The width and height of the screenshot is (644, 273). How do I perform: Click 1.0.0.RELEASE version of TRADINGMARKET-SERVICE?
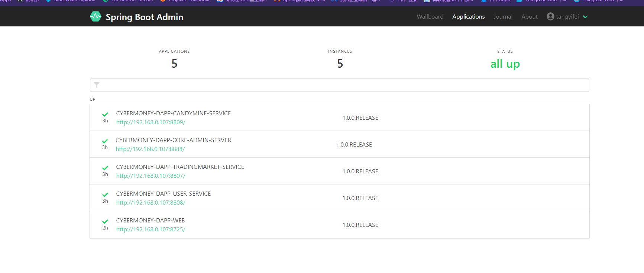click(360, 171)
